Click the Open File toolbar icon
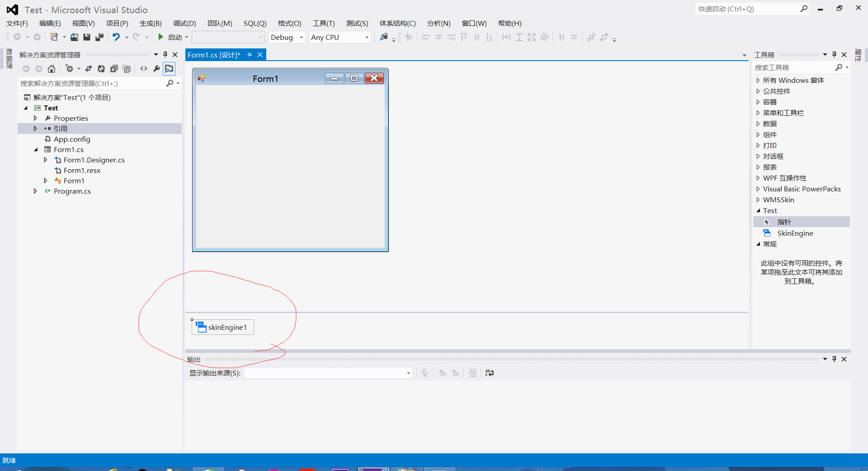Screen dimensions: 868x471 click(x=74, y=37)
